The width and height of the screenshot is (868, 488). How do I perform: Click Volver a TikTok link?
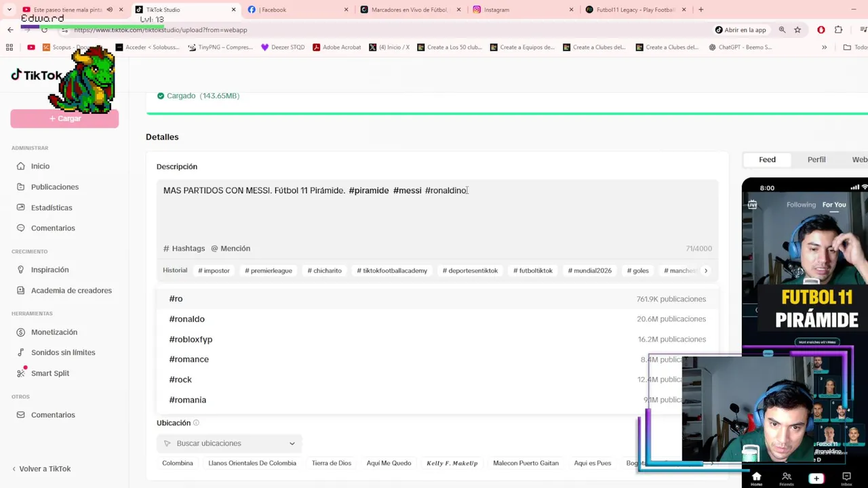[x=41, y=469]
